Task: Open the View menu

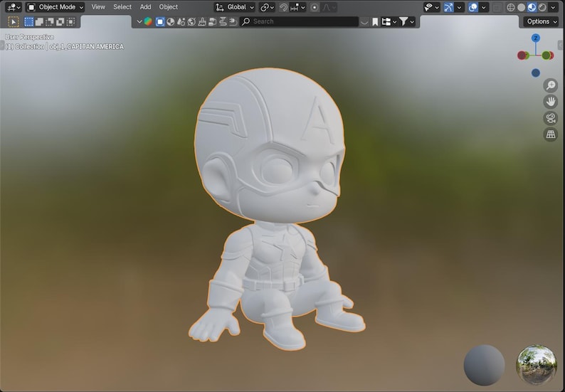Action: click(98, 7)
